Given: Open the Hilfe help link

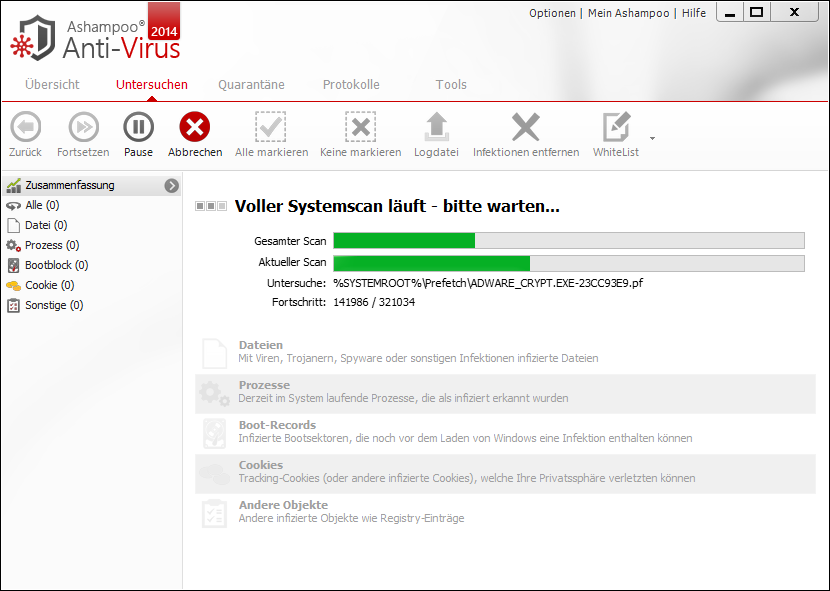Looking at the screenshot, I should [693, 13].
